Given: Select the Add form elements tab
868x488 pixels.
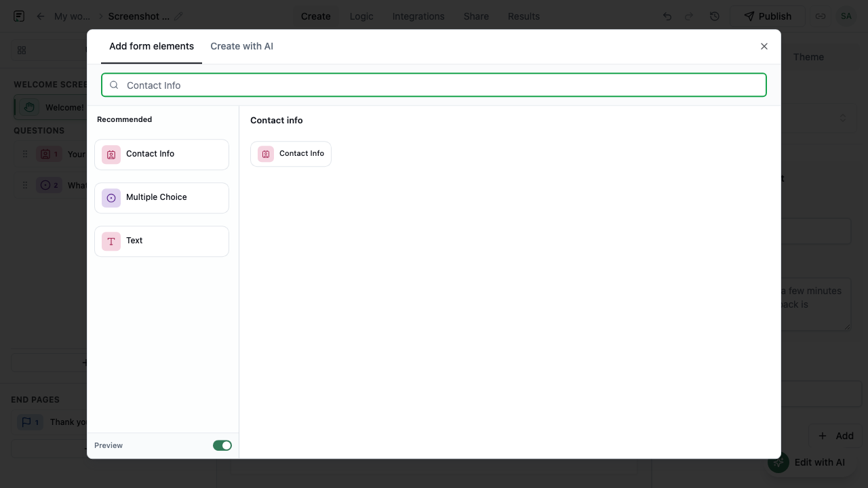Looking at the screenshot, I should click(151, 46).
